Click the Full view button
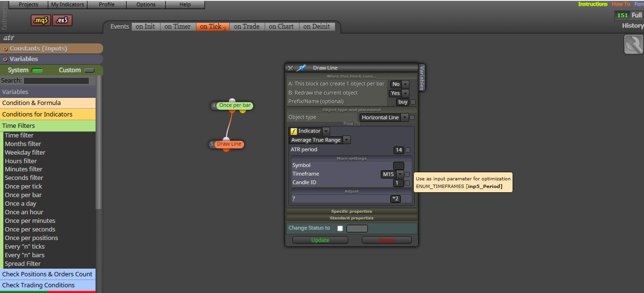The width and height of the screenshot is (644, 293). click(637, 15)
